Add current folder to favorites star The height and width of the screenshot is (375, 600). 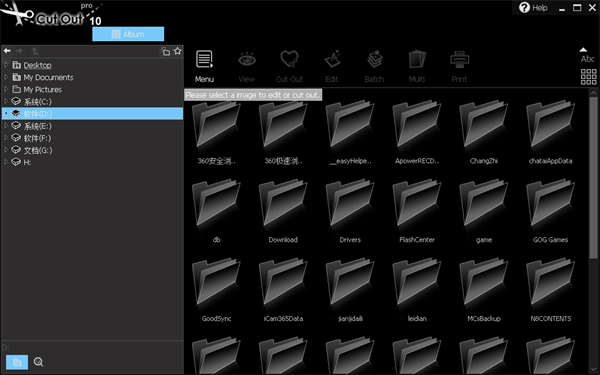click(x=178, y=51)
